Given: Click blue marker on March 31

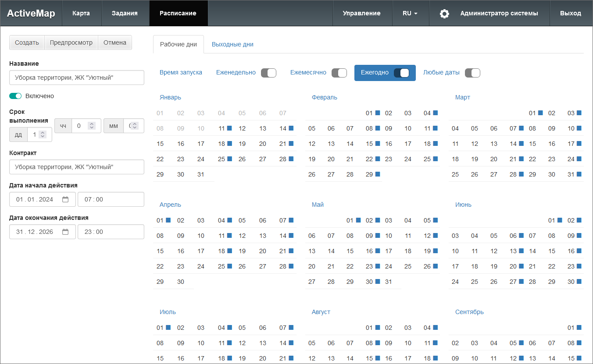Looking at the screenshot, I should click(579, 174).
